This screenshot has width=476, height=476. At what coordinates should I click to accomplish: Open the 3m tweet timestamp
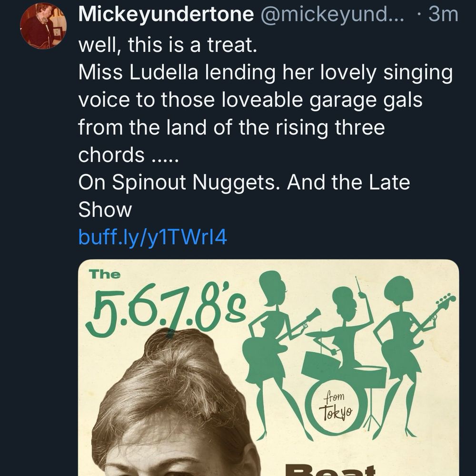(x=443, y=14)
